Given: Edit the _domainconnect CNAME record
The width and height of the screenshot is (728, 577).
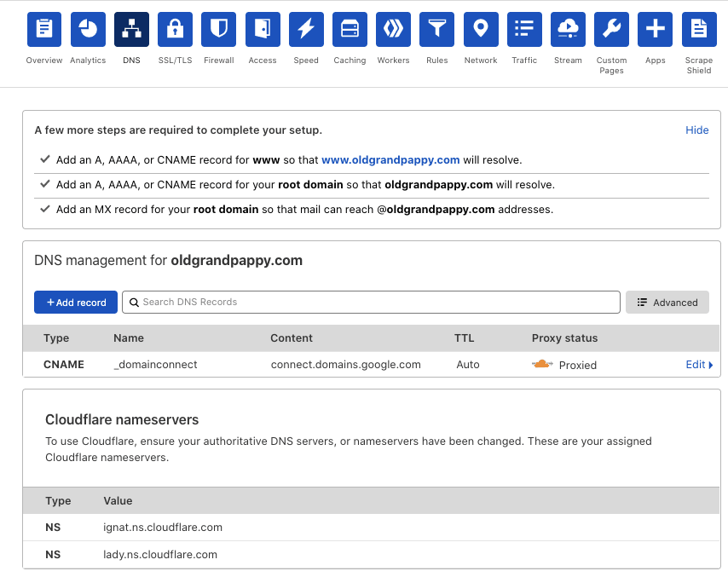Looking at the screenshot, I should pyautogui.click(x=699, y=365).
